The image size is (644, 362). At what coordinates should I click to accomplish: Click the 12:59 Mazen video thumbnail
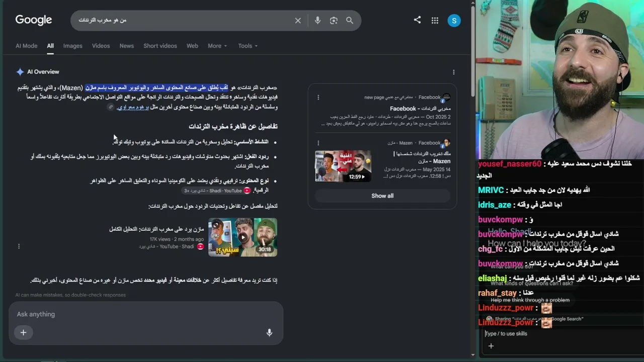coord(343,166)
